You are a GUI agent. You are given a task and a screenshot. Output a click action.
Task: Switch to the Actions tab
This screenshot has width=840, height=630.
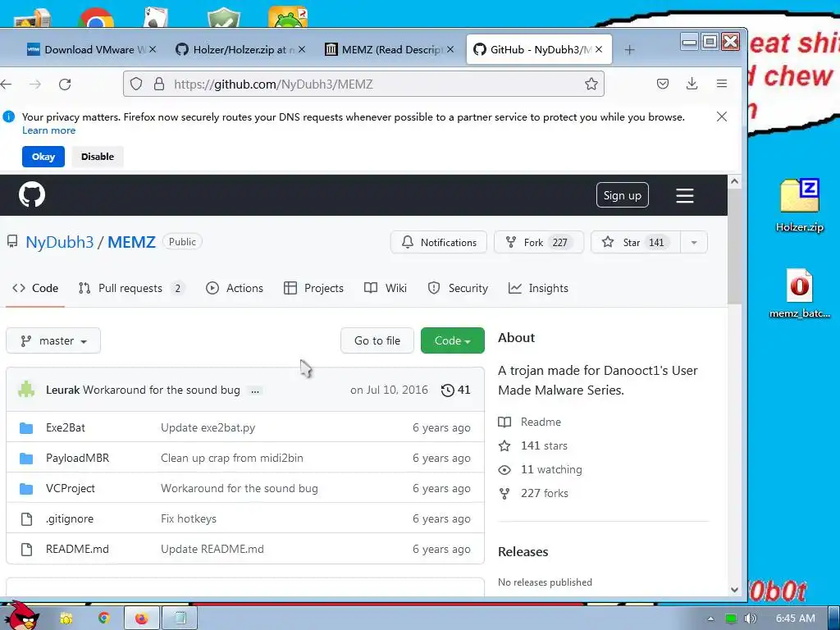tap(234, 288)
